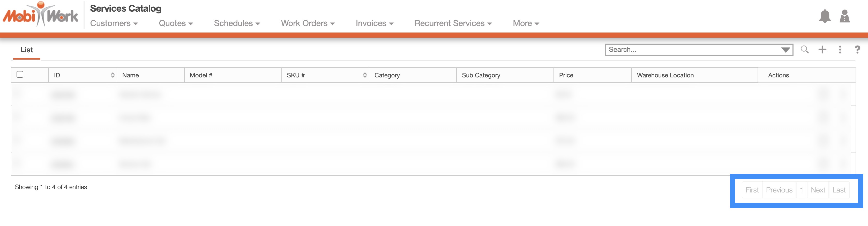
Task: Click the Next pagination button
Action: pyautogui.click(x=818, y=190)
